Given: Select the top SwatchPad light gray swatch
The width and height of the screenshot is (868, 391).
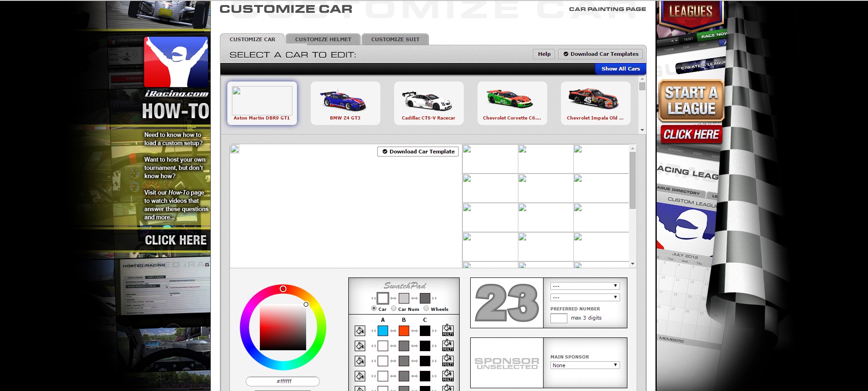Looking at the screenshot, I should 404,299.
